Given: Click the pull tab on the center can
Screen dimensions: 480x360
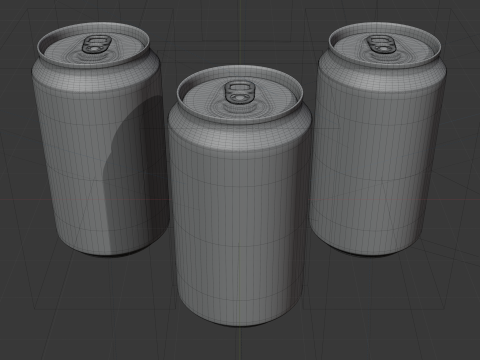Looking at the screenshot, I should (239, 92).
